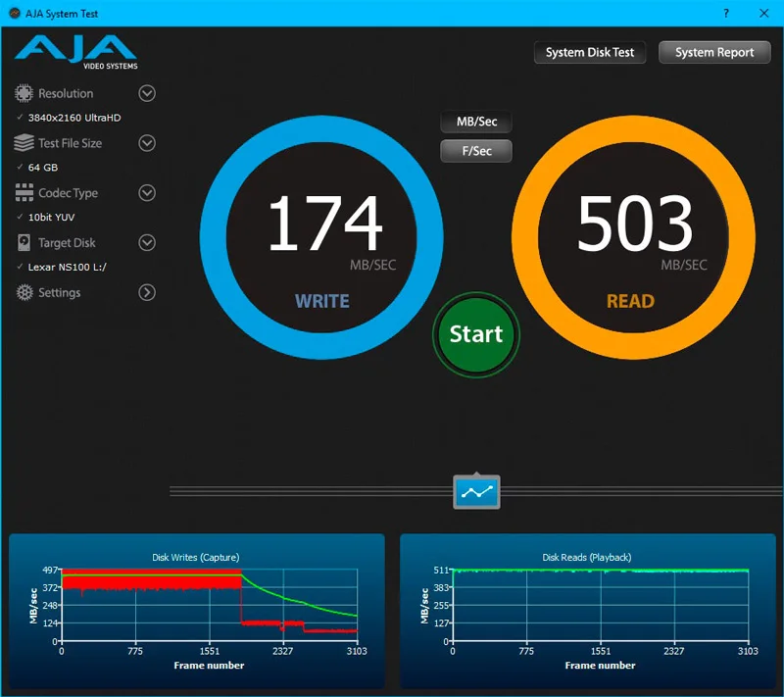Screen dimensions: 784x697
Task: Click the 10bit YUV codec value
Action: [x=52, y=217]
